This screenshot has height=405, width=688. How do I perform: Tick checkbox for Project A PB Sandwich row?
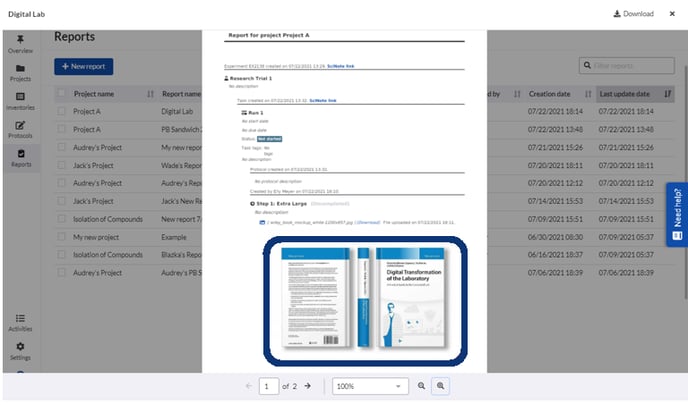tap(61, 129)
